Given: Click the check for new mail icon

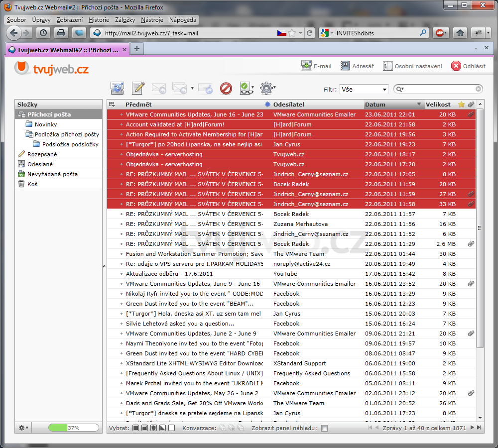Looking at the screenshot, I should click(x=117, y=89).
